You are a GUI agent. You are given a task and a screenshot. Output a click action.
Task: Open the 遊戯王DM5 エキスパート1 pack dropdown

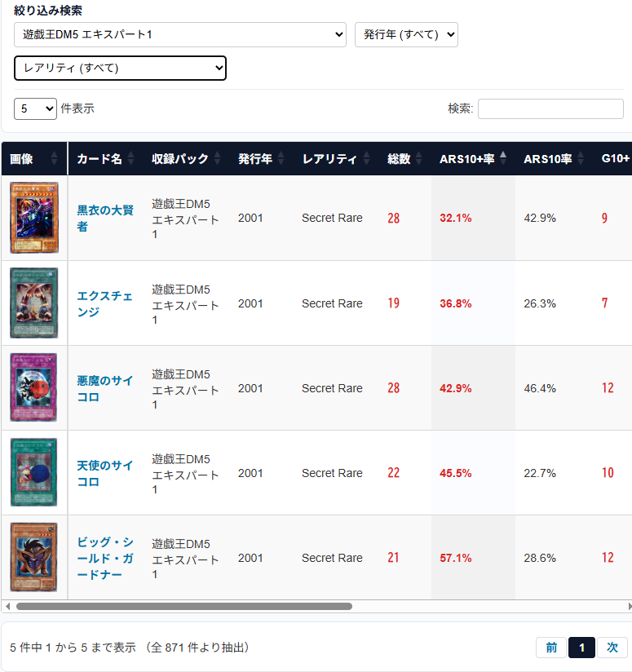180,35
